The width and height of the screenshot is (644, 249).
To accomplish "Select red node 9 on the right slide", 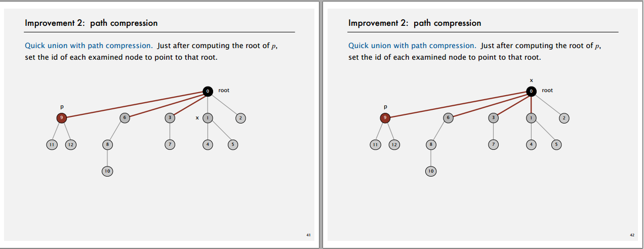I will click(x=385, y=118).
